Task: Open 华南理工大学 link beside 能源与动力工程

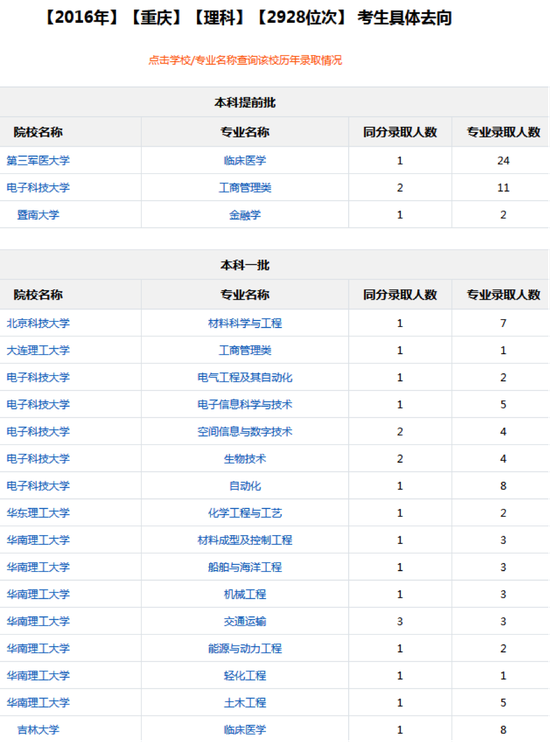Action: click(38, 648)
